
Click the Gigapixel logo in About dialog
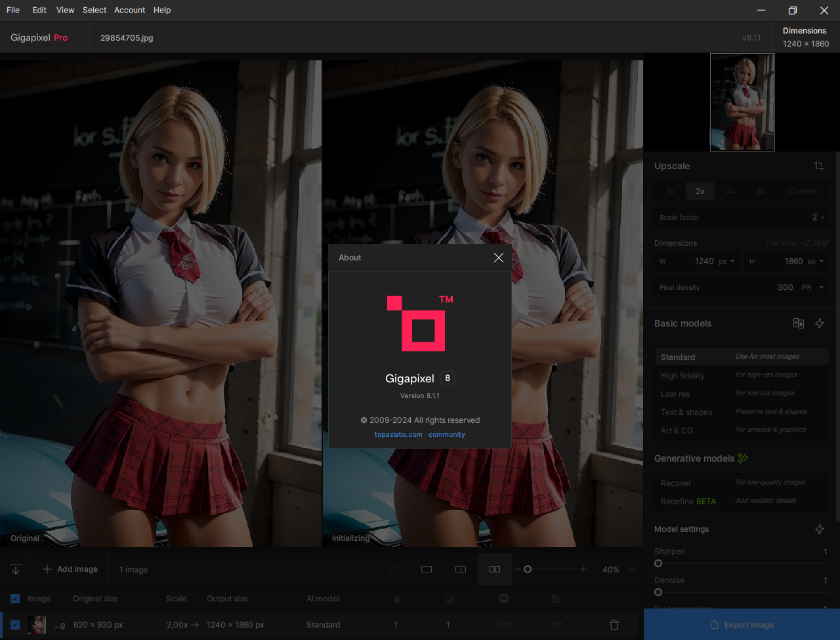click(x=420, y=323)
